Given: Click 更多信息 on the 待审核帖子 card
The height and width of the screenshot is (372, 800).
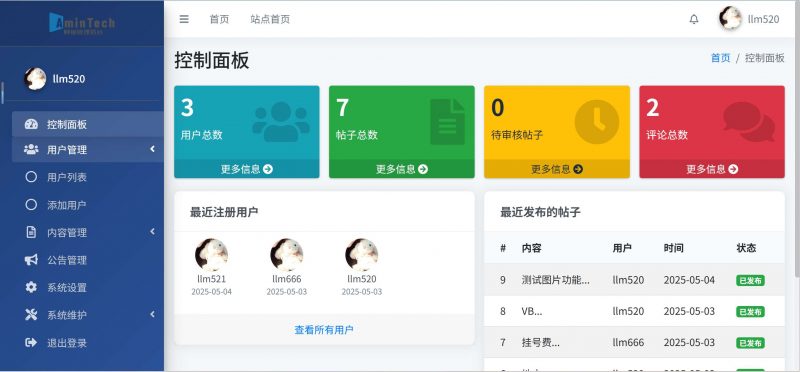Looking at the screenshot, I should [551, 169].
